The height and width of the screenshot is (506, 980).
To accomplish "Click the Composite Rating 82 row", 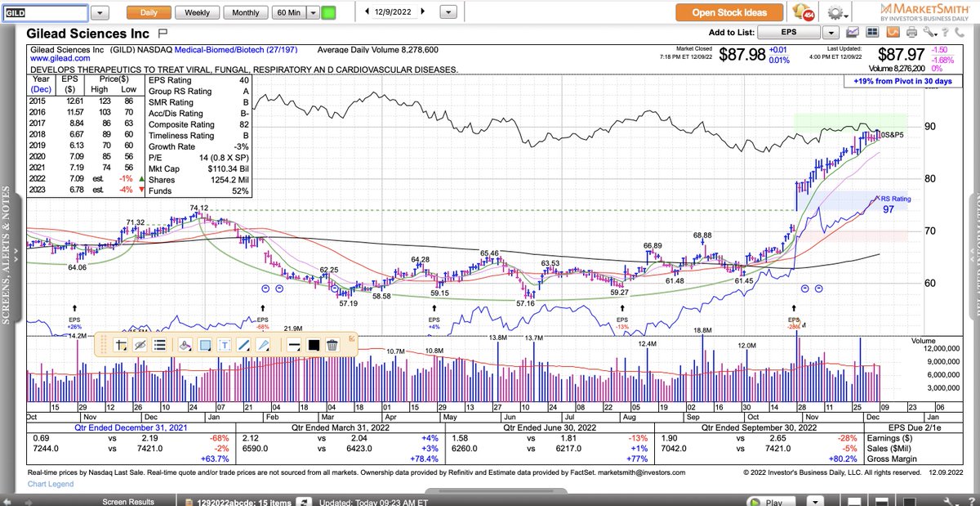I will 198,124.
